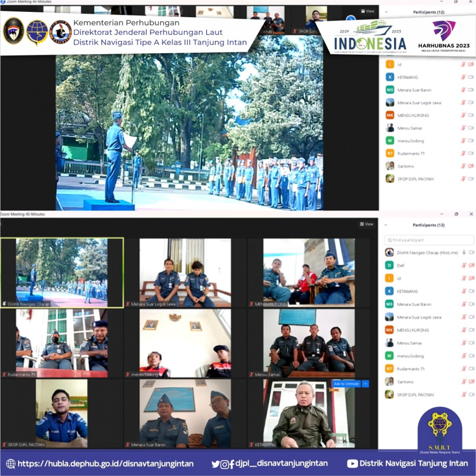Screen dimensions: 476x476
Task: Click 'Rudarmanto 71' name in the upper participants list
Action: pos(411,154)
